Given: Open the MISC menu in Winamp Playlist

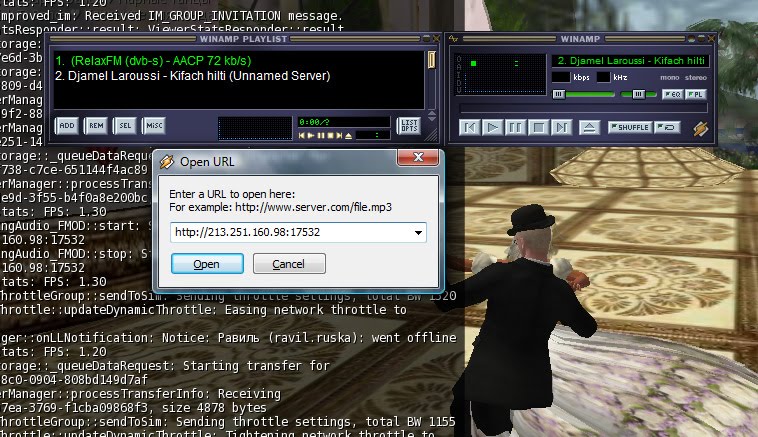Looking at the screenshot, I should pyautogui.click(x=154, y=126).
